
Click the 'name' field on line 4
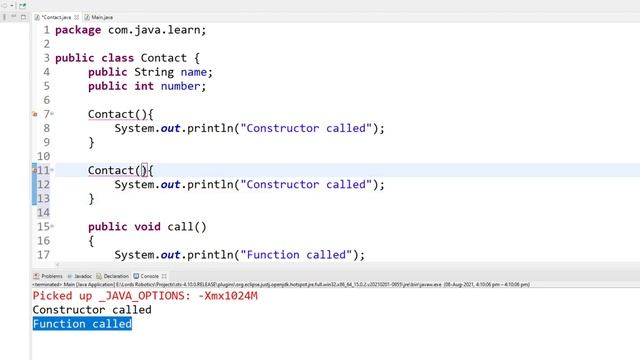(193, 72)
